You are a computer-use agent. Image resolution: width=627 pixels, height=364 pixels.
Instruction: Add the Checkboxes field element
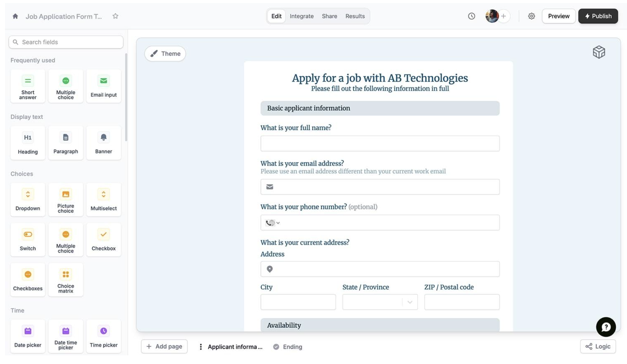[x=28, y=279]
